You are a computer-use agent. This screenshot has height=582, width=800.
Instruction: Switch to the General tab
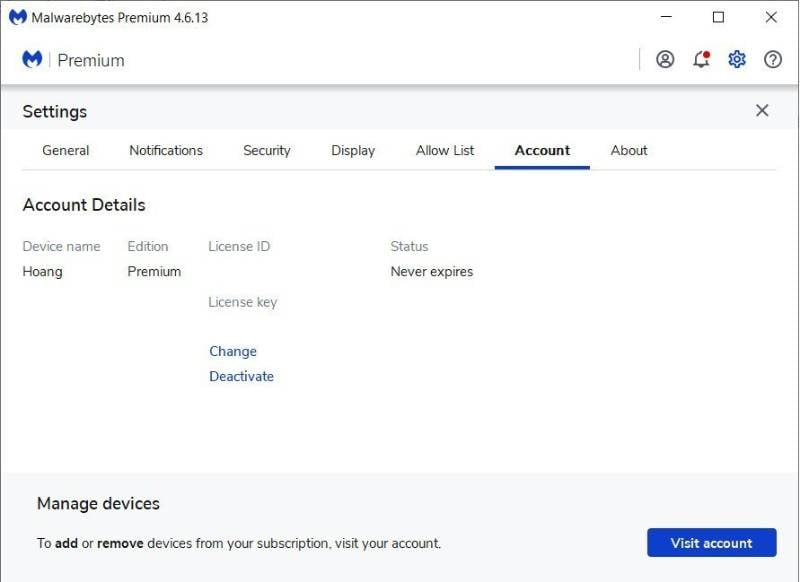tap(65, 150)
